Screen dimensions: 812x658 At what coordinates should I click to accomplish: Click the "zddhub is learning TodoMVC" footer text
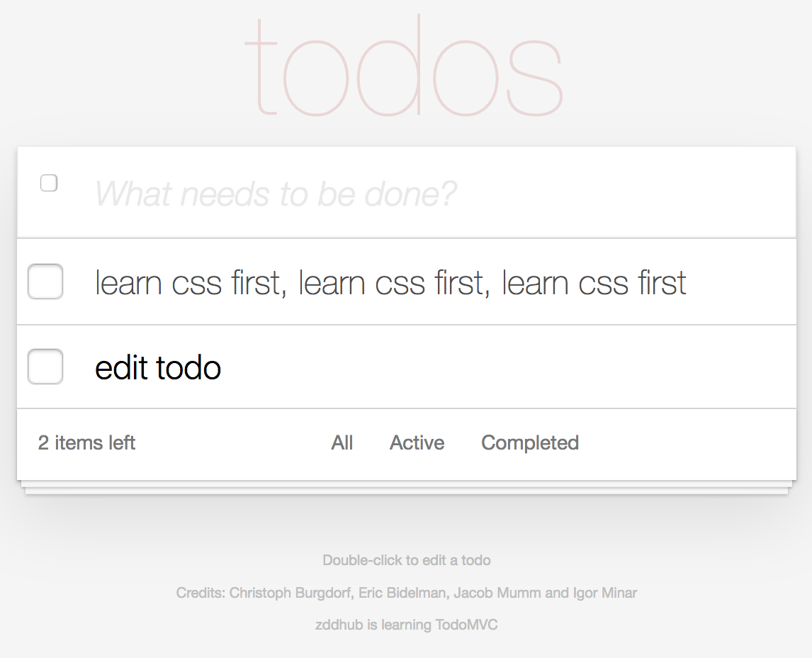pyautogui.click(x=406, y=625)
